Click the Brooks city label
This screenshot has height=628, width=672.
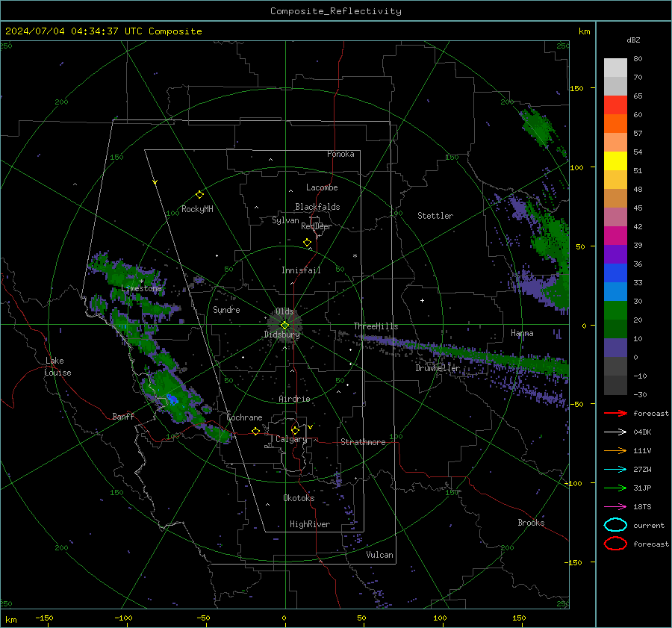[531, 523]
